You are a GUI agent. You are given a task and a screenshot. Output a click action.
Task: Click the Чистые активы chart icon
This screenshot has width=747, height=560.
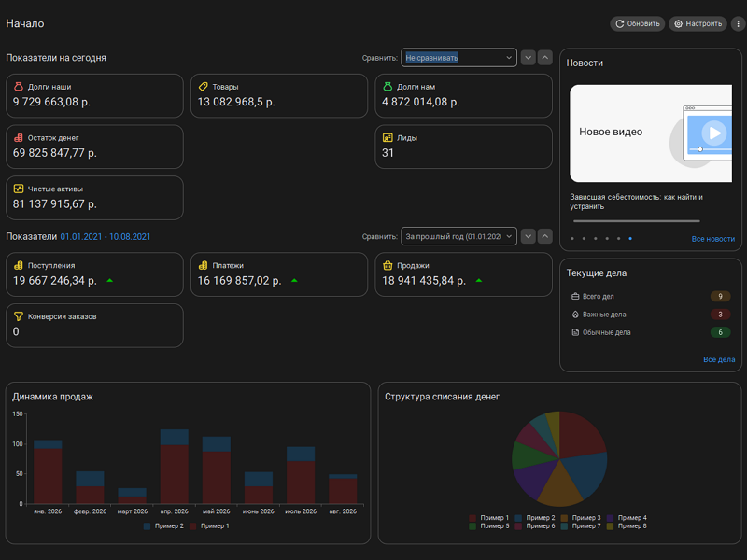click(x=18, y=189)
